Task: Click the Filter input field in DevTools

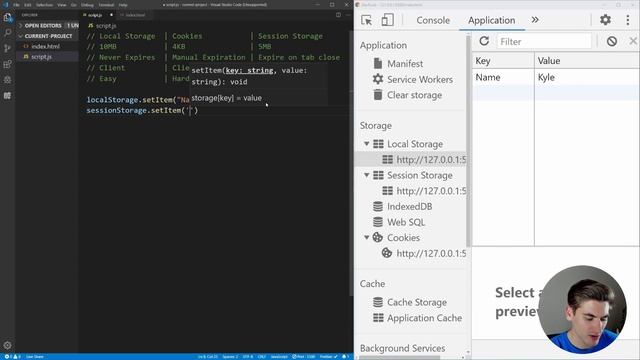Action: coord(544,41)
